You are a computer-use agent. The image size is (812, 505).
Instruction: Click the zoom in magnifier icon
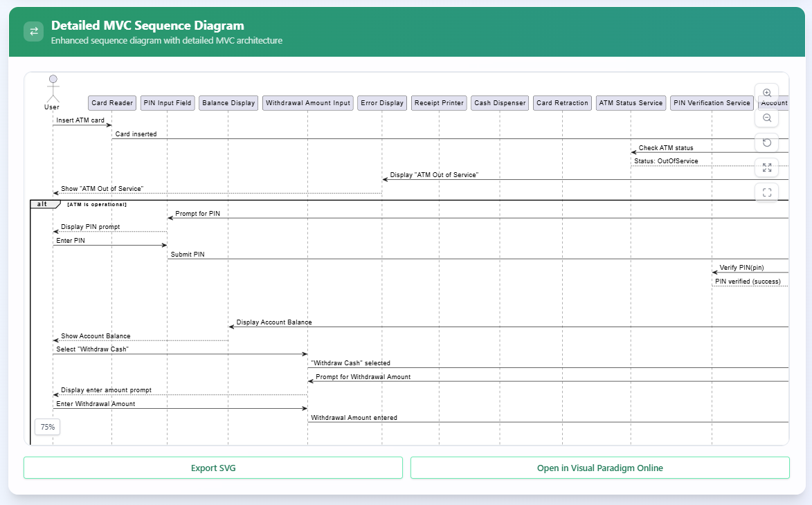[x=767, y=92]
